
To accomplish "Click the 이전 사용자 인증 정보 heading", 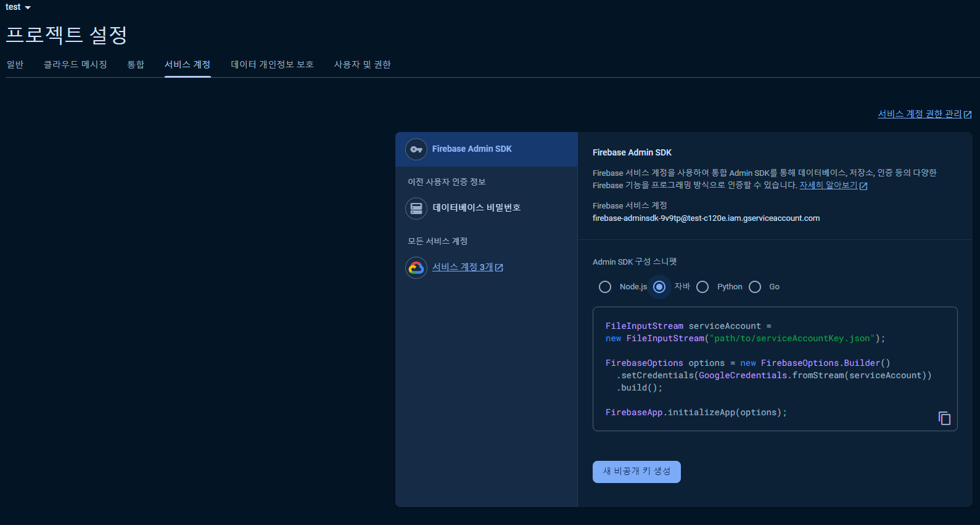I will coord(447,182).
